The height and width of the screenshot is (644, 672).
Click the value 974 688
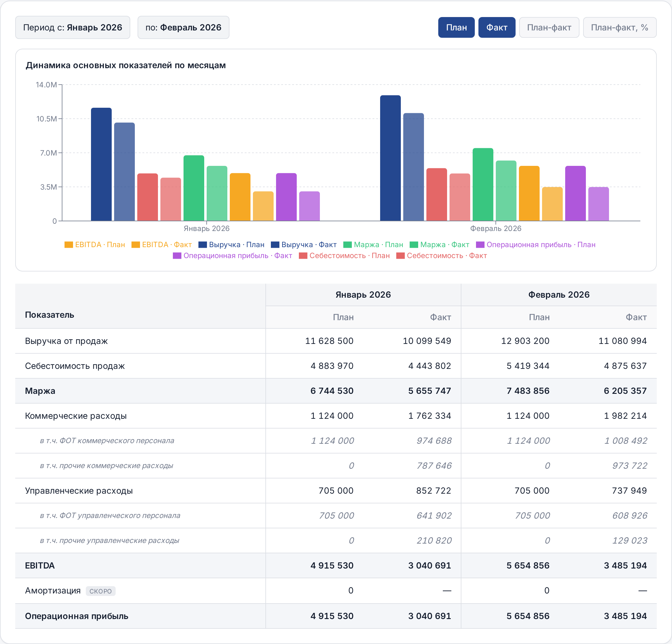tap(434, 441)
